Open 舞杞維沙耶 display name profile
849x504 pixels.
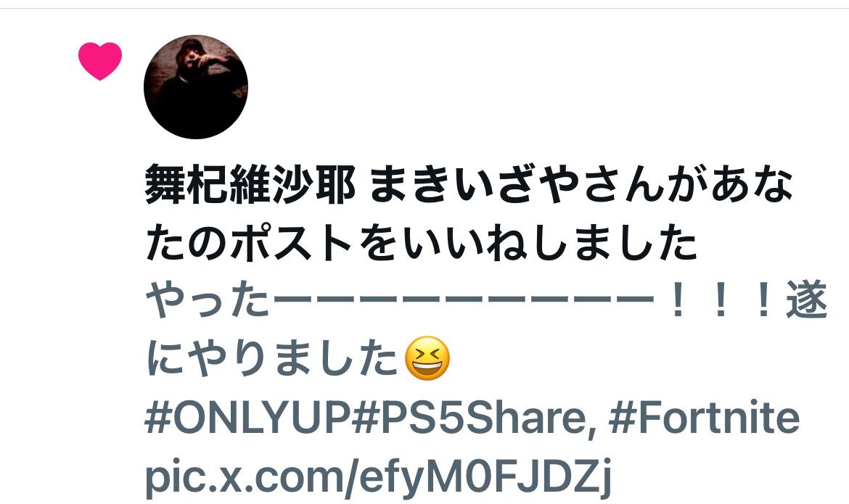coord(250,185)
